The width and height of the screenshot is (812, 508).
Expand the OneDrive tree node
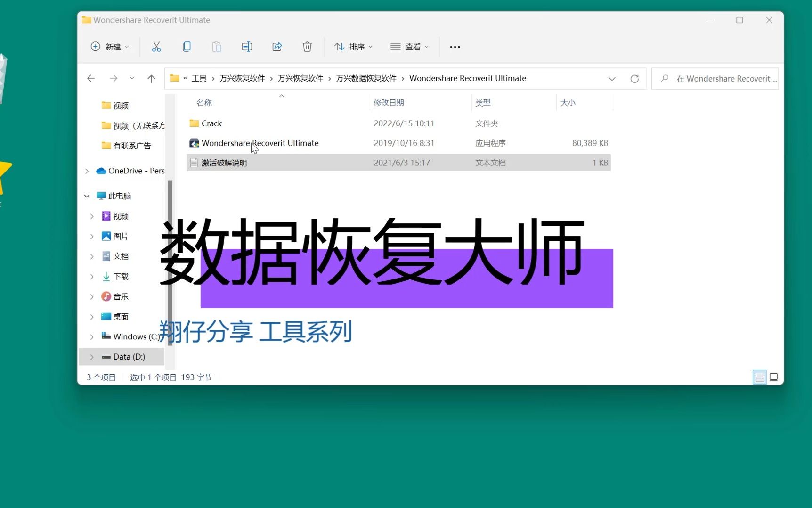pos(87,171)
